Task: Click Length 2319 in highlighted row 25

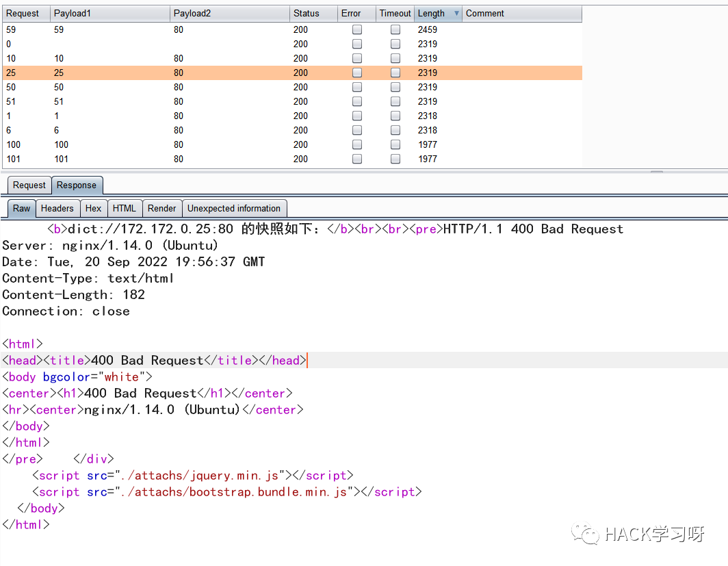Action: pyautogui.click(x=427, y=73)
